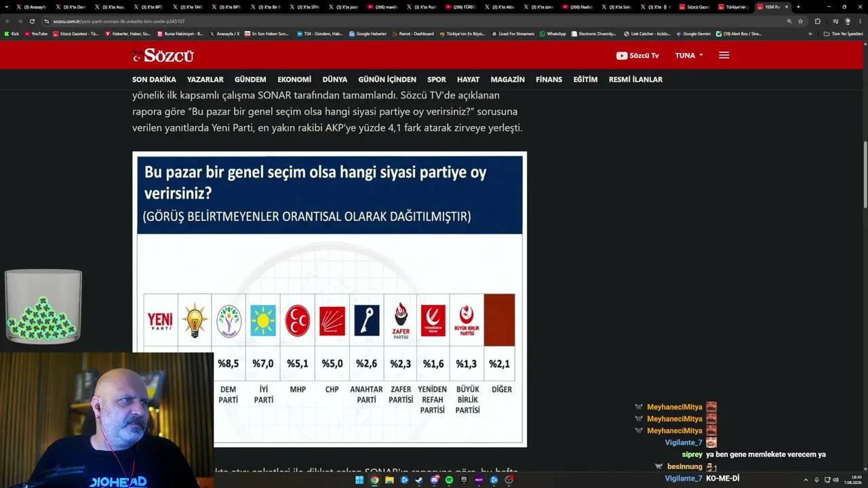Click the CHP %5,0 value

(332, 364)
